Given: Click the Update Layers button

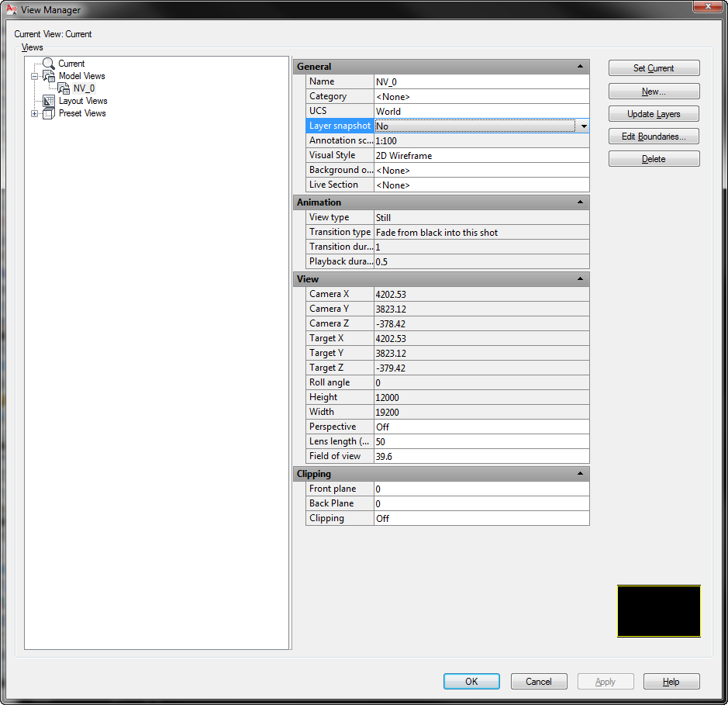Looking at the screenshot, I should (654, 114).
